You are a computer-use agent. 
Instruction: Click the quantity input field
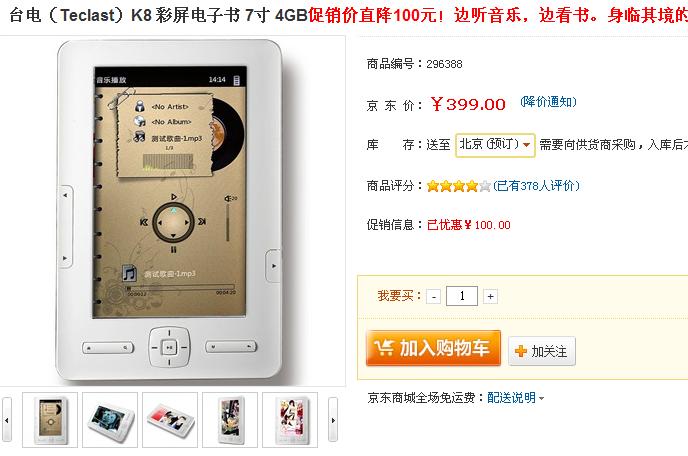462,296
